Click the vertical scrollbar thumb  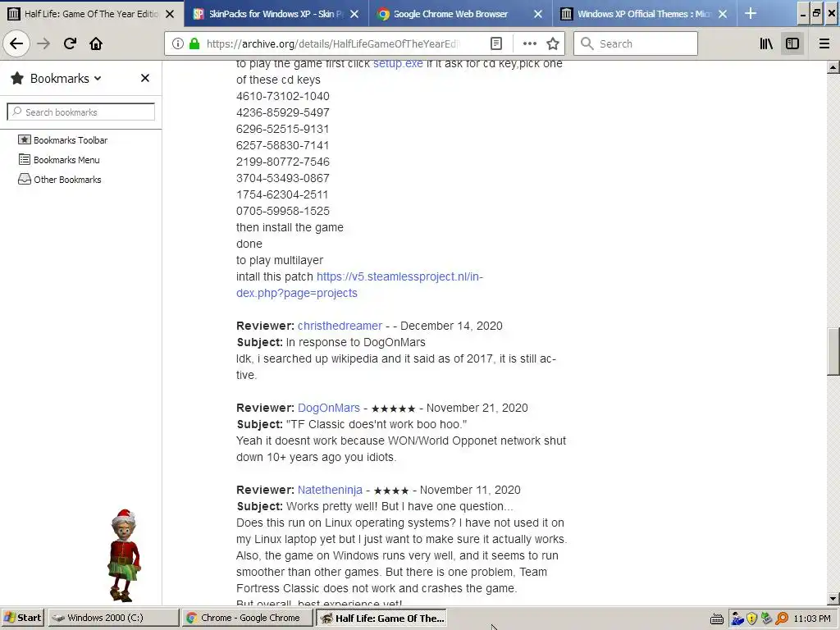coord(833,352)
